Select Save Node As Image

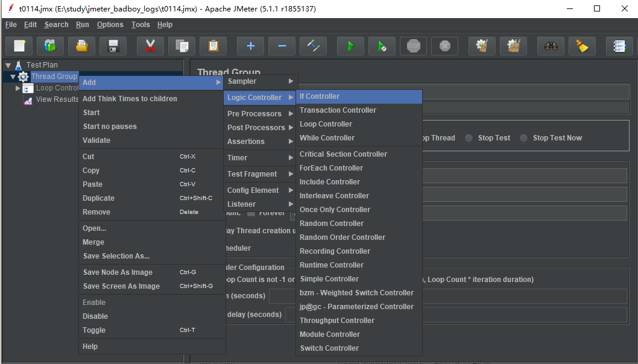point(152,272)
